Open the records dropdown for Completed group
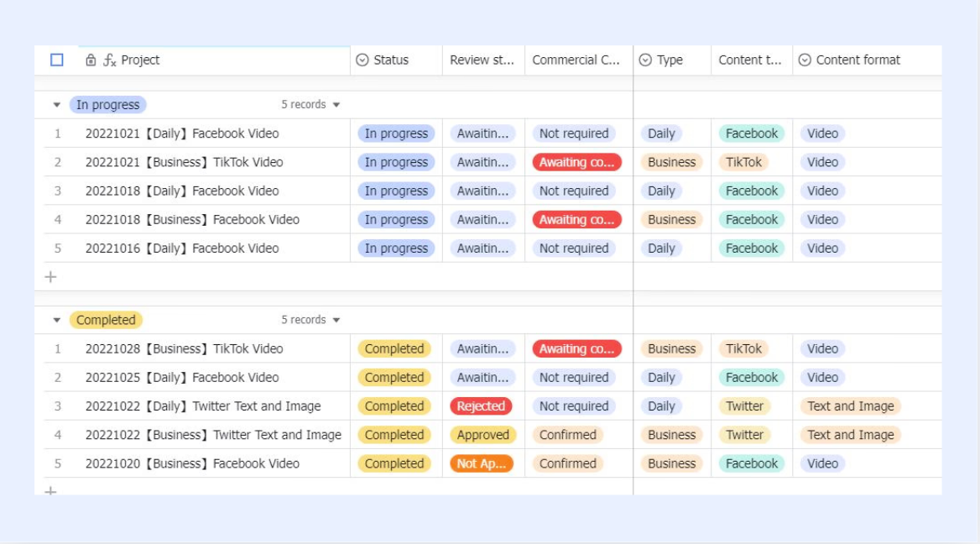This screenshot has height=544, width=980. [336, 320]
